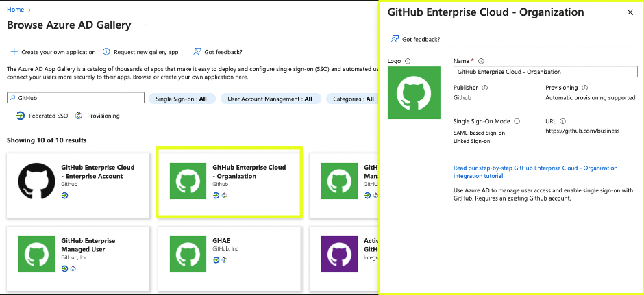Click the info icon next to Logo
The image size is (644, 295).
point(408,61)
